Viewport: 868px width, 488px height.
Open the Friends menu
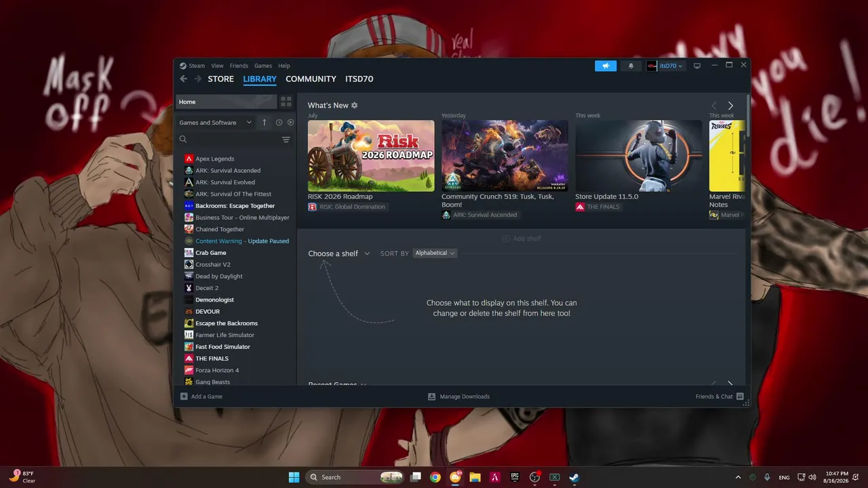click(x=239, y=66)
